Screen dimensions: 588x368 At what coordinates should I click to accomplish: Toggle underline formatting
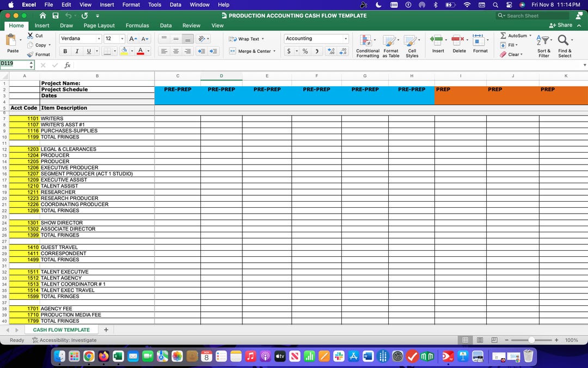click(88, 51)
